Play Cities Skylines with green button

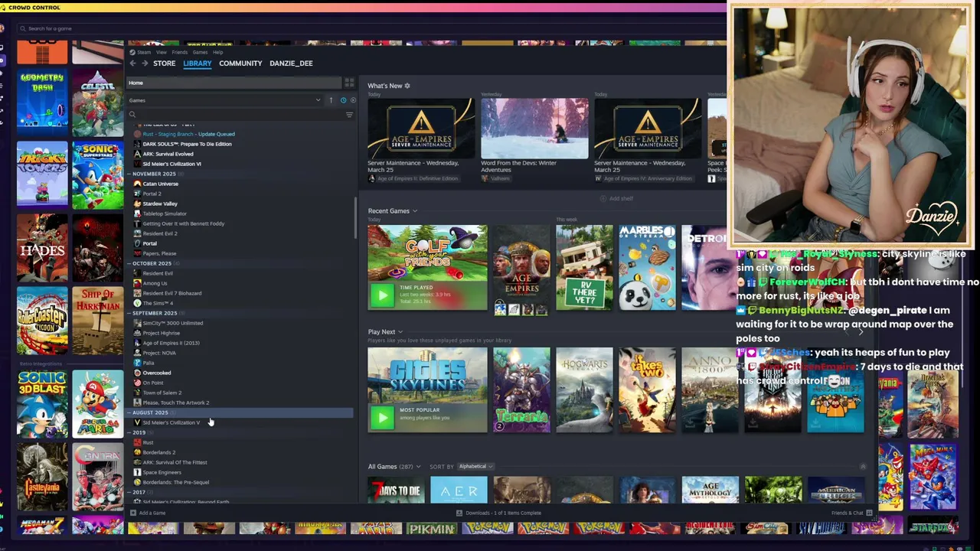pyautogui.click(x=382, y=417)
